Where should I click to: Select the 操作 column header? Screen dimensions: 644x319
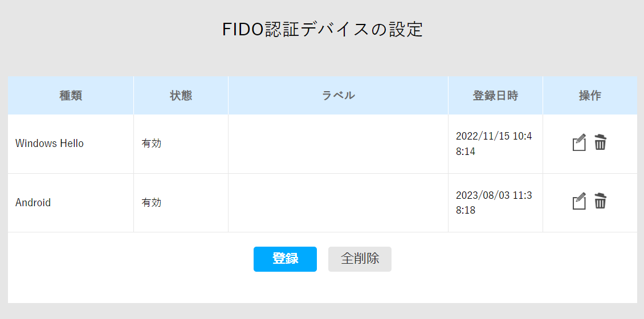pos(590,95)
